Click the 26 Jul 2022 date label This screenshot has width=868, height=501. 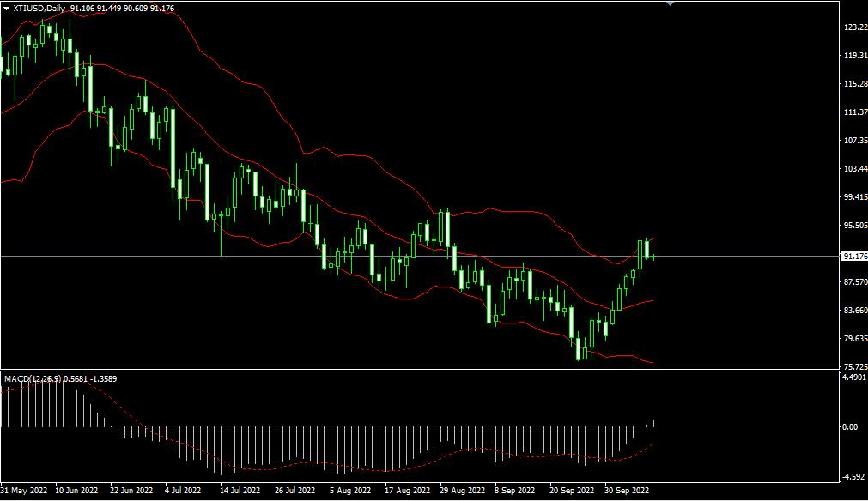pos(295,491)
